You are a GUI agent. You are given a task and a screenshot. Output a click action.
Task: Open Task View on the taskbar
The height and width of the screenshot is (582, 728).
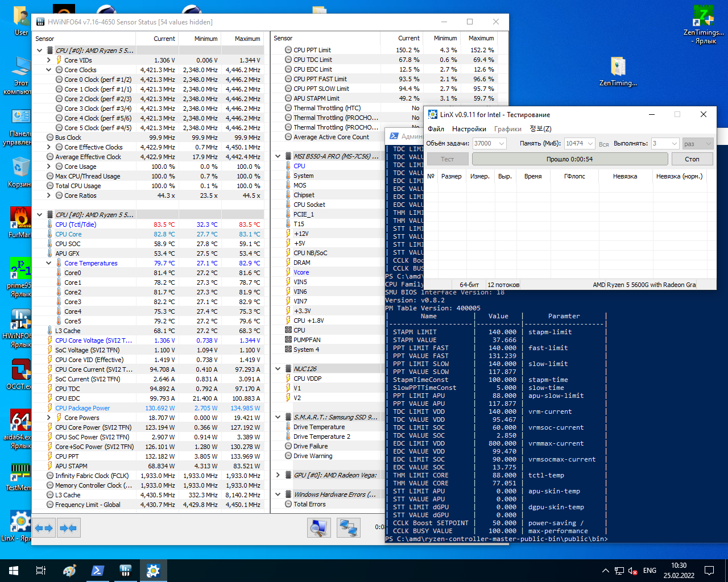point(41,571)
